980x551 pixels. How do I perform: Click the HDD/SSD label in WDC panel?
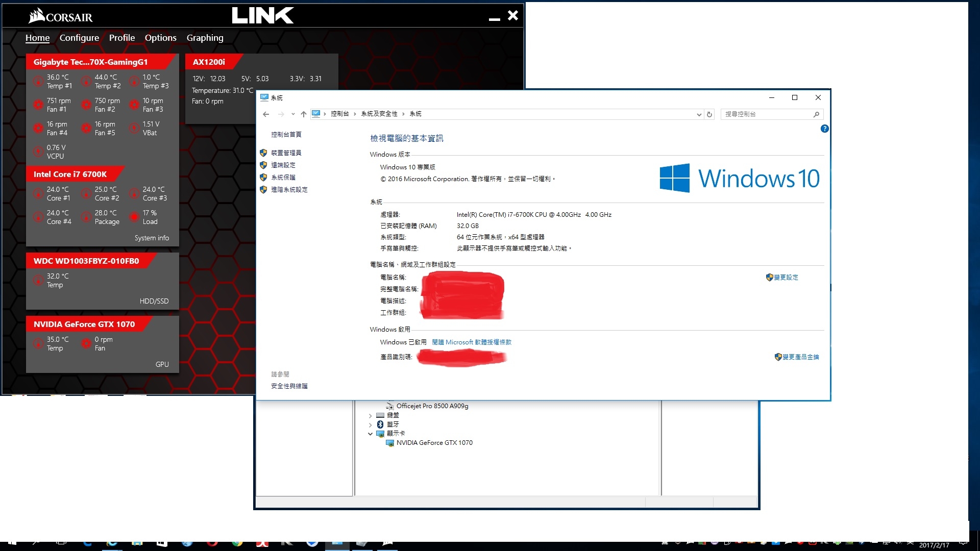(154, 301)
